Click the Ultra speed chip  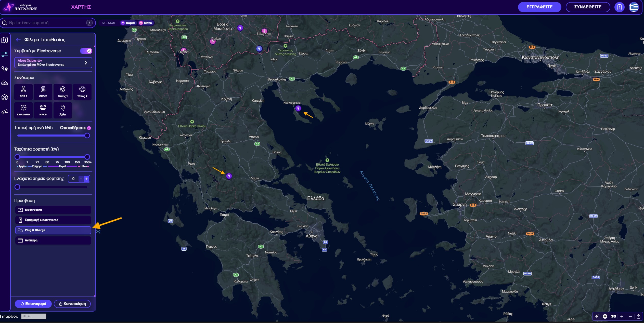coord(146,23)
